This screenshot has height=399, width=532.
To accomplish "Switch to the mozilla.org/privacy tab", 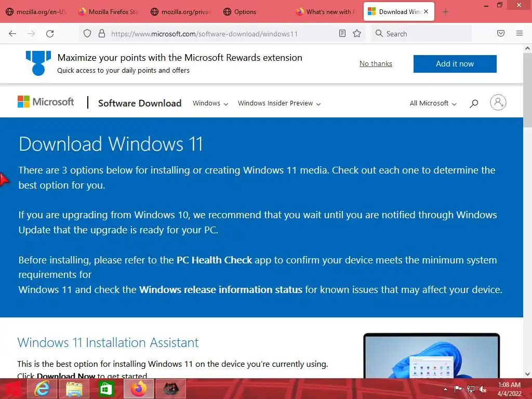I will (181, 11).
